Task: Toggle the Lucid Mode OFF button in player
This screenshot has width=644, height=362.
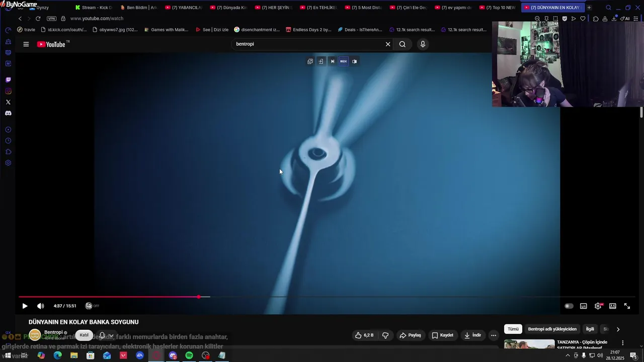Action: [92, 306]
